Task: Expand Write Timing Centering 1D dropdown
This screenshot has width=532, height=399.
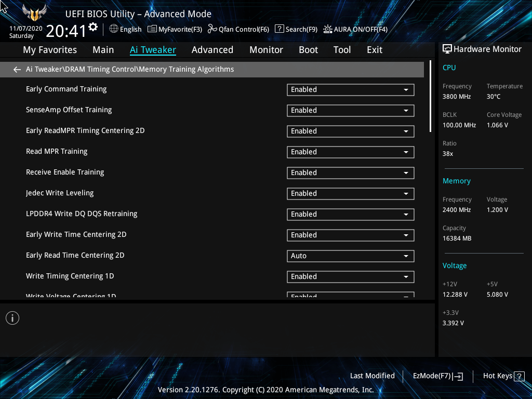Action: 351,276
